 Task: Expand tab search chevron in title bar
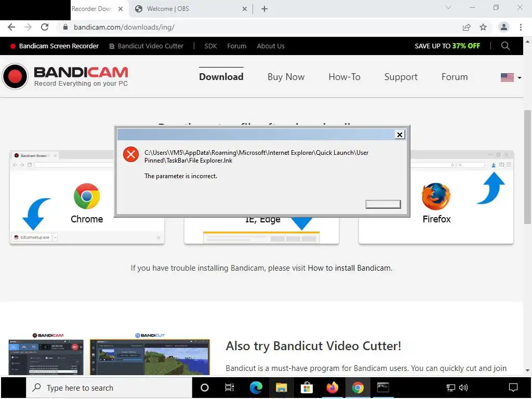[448, 7]
